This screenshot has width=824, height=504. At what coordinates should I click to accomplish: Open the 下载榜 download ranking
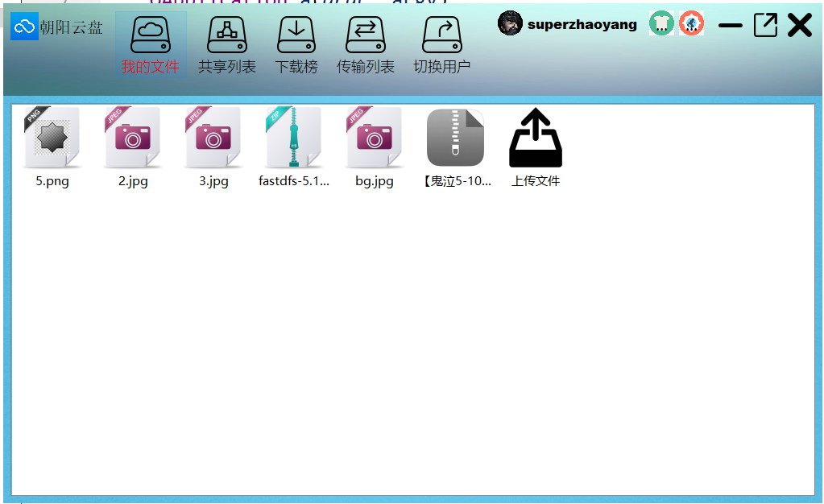click(296, 45)
